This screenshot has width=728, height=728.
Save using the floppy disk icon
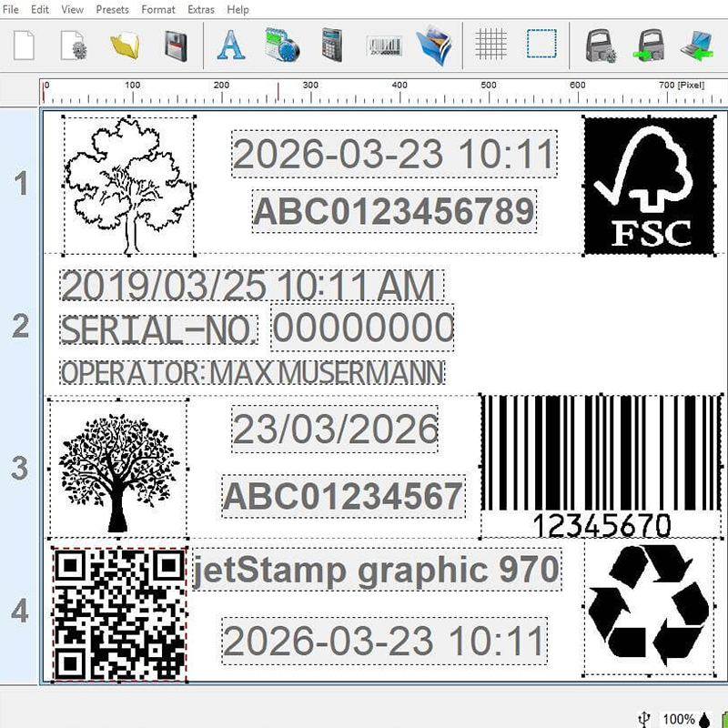176,46
